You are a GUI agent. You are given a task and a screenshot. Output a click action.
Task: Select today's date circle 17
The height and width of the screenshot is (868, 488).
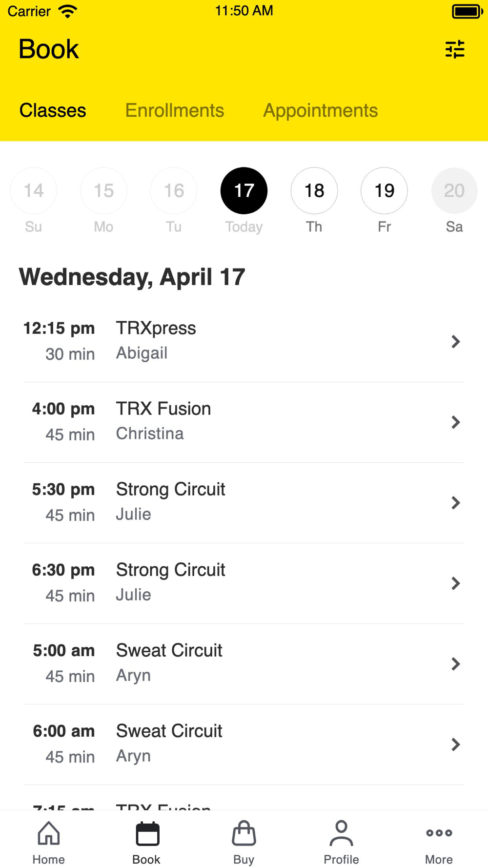(244, 191)
